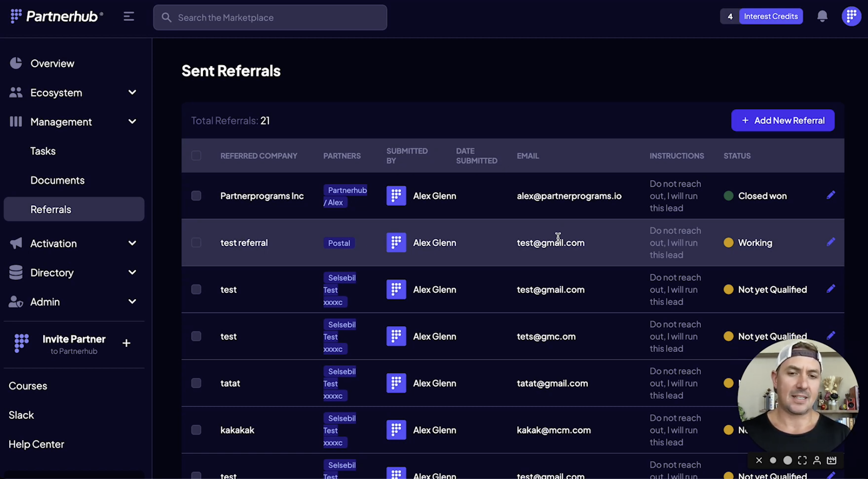868x479 pixels.
Task: Select all referrals with header checkbox
Action: pyautogui.click(x=196, y=156)
